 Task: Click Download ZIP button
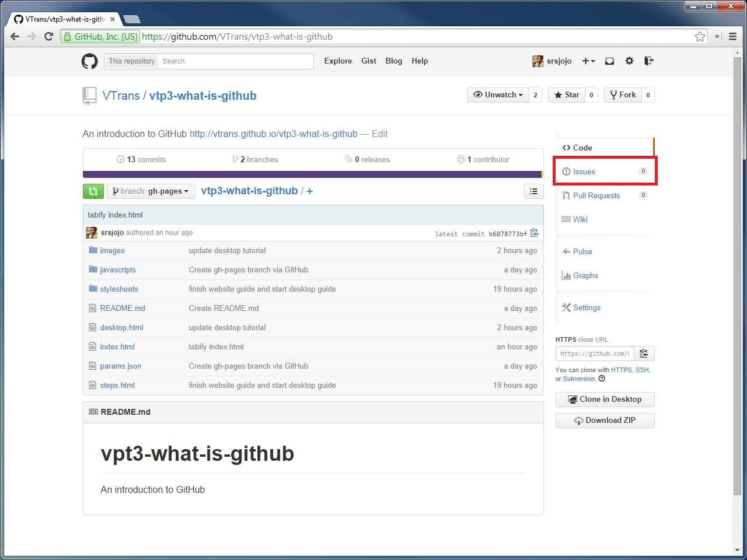[x=605, y=421]
